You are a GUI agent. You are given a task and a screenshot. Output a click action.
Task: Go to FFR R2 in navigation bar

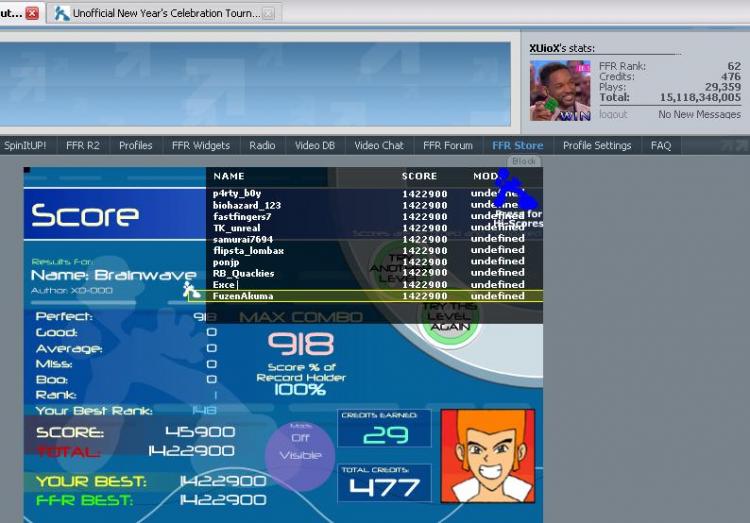pos(83,145)
